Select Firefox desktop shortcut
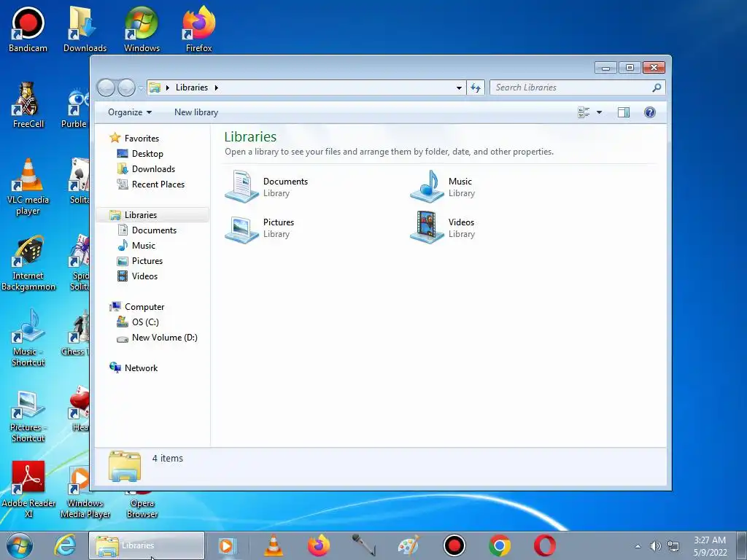Viewport: 747px width, 560px height. point(198,29)
